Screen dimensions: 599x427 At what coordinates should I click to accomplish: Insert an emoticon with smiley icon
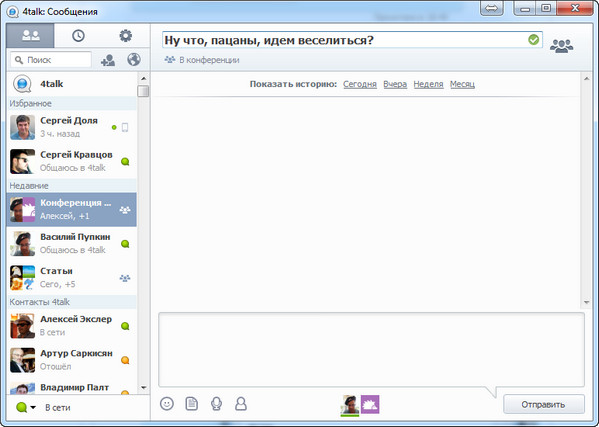[x=167, y=403]
